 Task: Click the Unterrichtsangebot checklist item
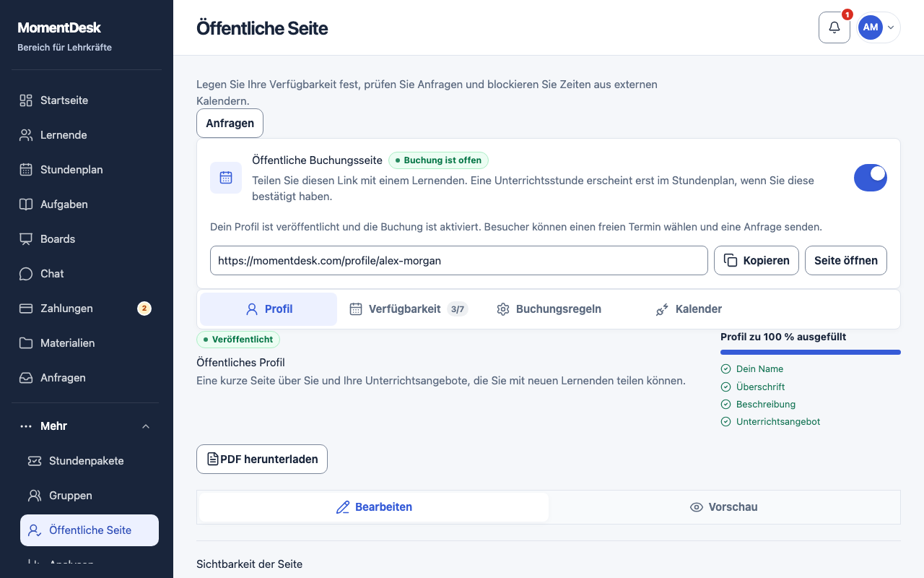coord(771,422)
